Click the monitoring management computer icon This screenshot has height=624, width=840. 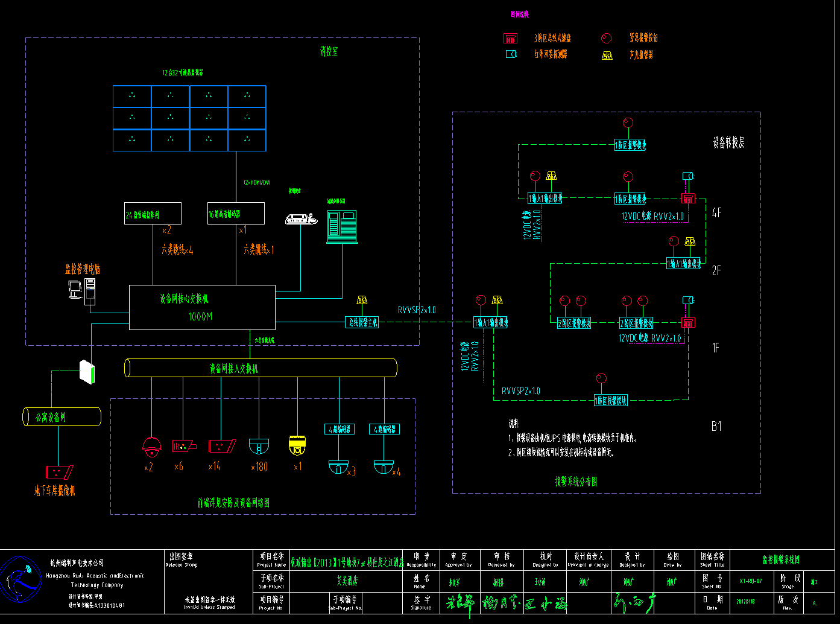pyautogui.click(x=81, y=290)
